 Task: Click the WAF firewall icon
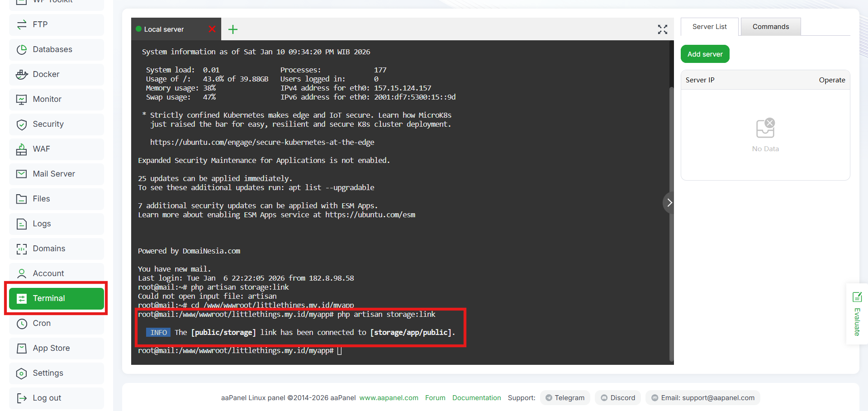click(x=21, y=149)
